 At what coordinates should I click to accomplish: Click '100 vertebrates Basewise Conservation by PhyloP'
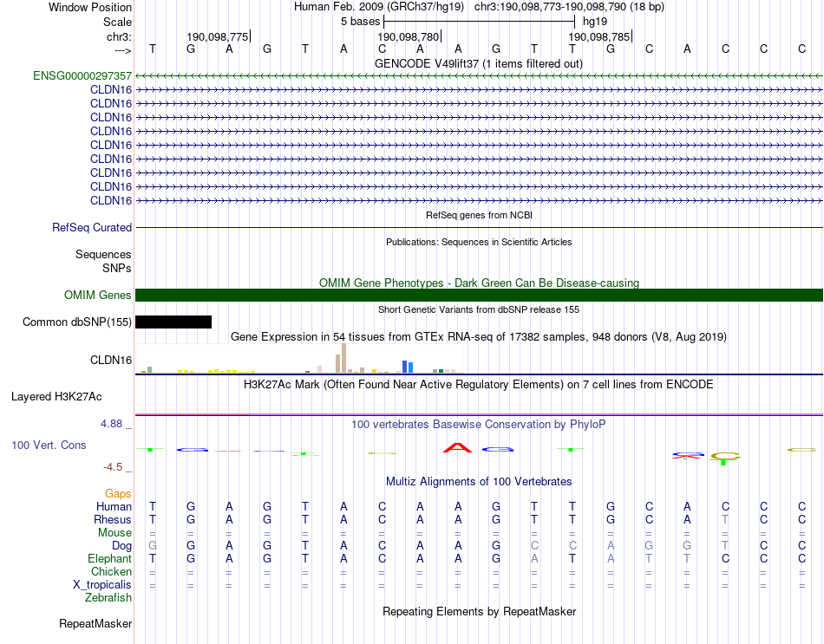[x=479, y=424]
